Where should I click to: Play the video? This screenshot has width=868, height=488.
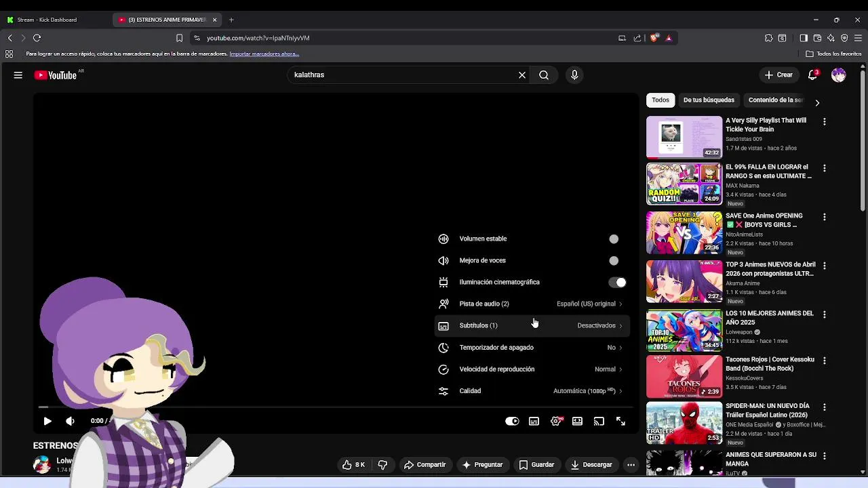(x=47, y=421)
